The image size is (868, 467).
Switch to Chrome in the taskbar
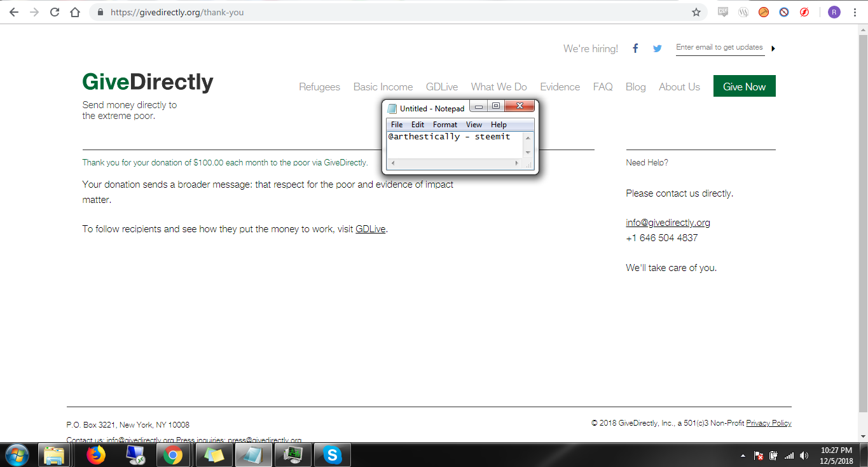(173, 455)
